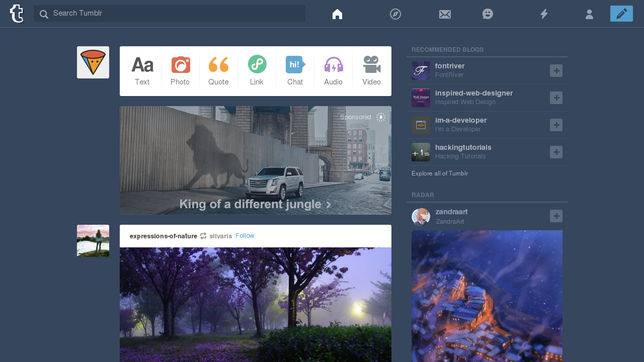Screen dimensions: 644x362
Task: Go to Home dashboard icon
Action: coord(337,14)
